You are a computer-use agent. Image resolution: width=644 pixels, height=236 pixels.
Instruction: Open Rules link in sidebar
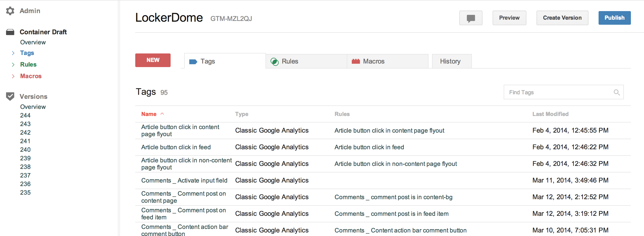pos(28,65)
